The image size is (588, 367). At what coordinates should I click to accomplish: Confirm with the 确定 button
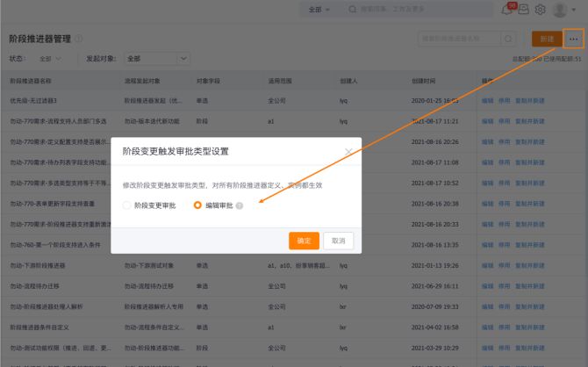pyautogui.click(x=304, y=240)
